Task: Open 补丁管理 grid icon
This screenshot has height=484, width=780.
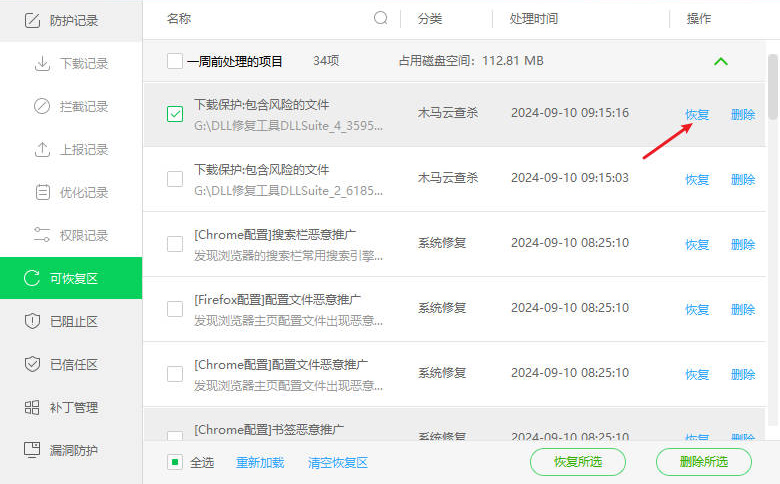Action: [x=31, y=408]
